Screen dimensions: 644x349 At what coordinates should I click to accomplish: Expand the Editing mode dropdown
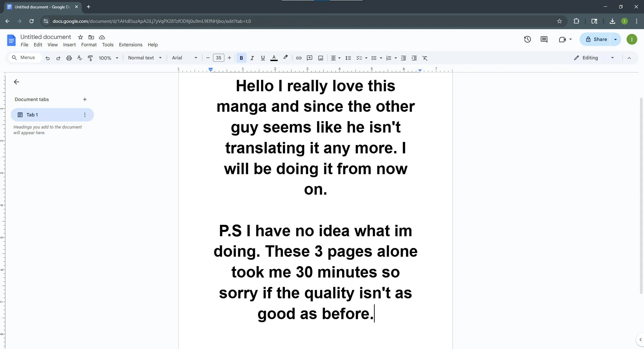594,58
